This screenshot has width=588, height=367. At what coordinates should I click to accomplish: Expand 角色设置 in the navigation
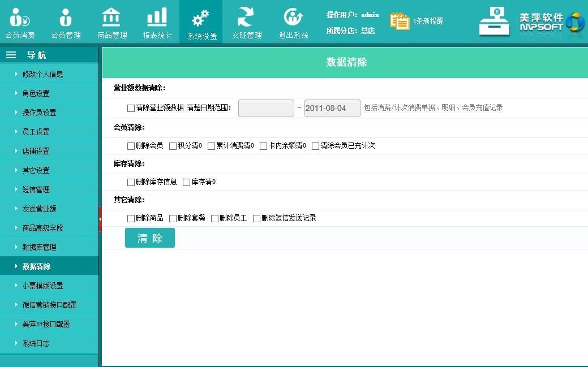click(36, 93)
